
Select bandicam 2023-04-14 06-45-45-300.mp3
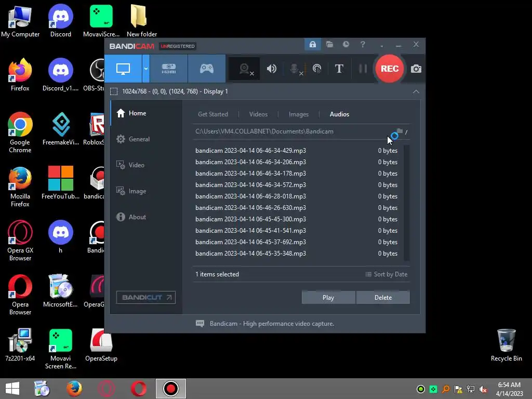296,219
